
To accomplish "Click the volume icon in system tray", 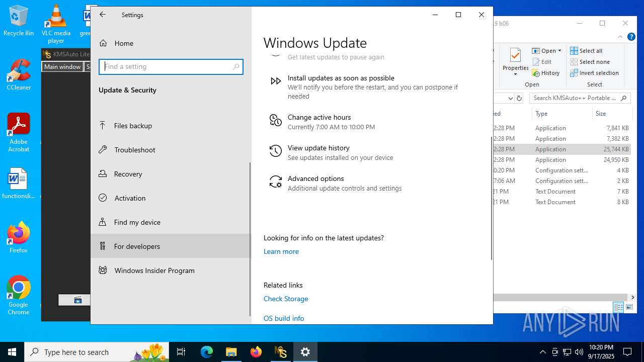I will pyautogui.click(x=579, y=352).
